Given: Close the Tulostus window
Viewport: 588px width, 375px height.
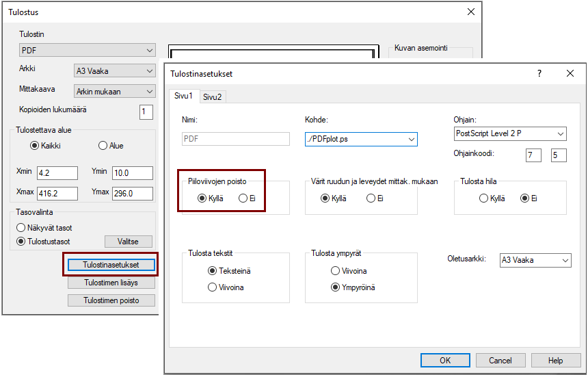Looking at the screenshot, I should click(470, 12).
